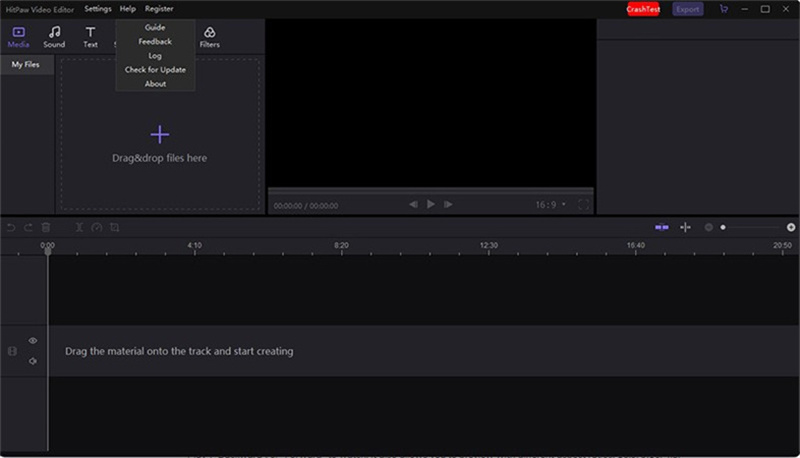
Task: Step back to previous frame
Action: point(413,204)
